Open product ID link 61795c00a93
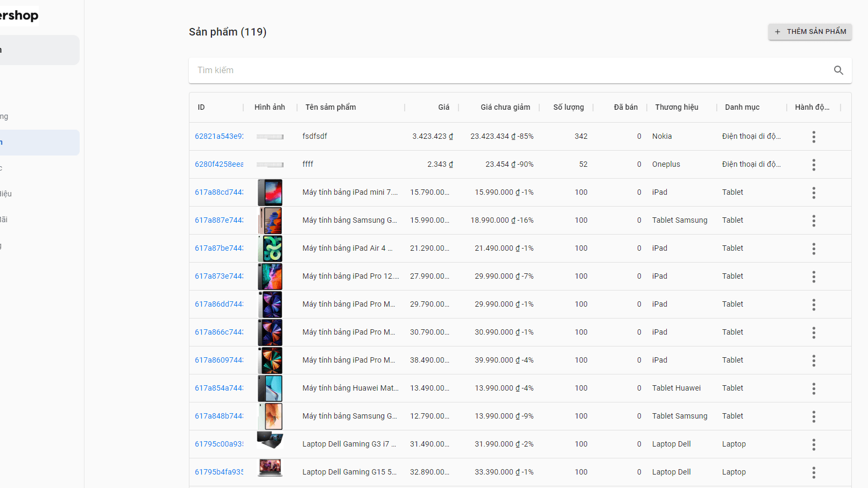This screenshot has width=868, height=488. coord(218,444)
